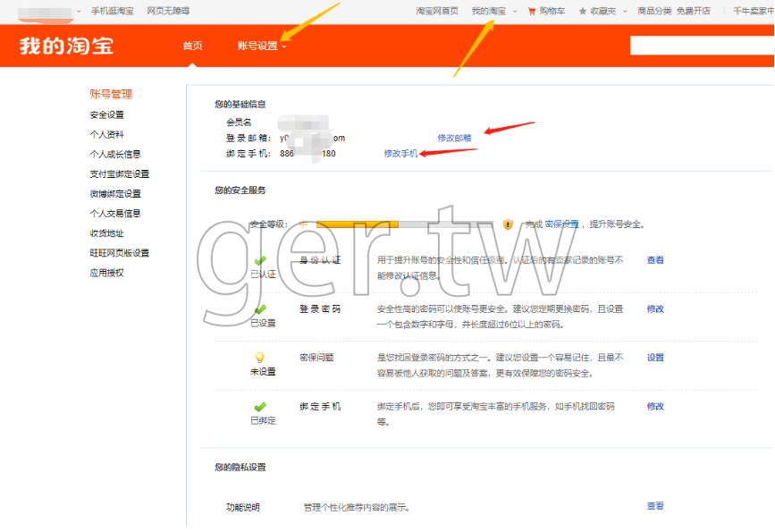775x532 pixels.
Task: Focus the search field in orange header
Action: pyautogui.click(x=702, y=46)
